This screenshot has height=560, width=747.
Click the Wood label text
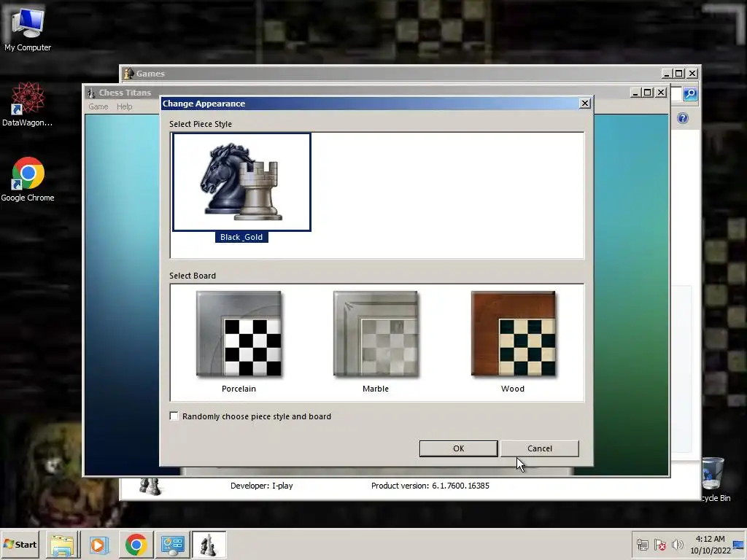(513, 389)
